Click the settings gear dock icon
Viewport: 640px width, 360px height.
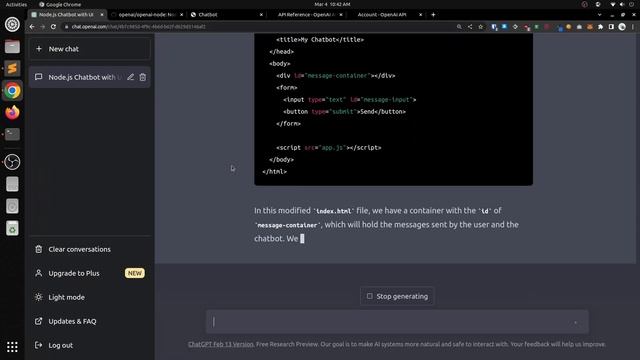(x=12, y=24)
